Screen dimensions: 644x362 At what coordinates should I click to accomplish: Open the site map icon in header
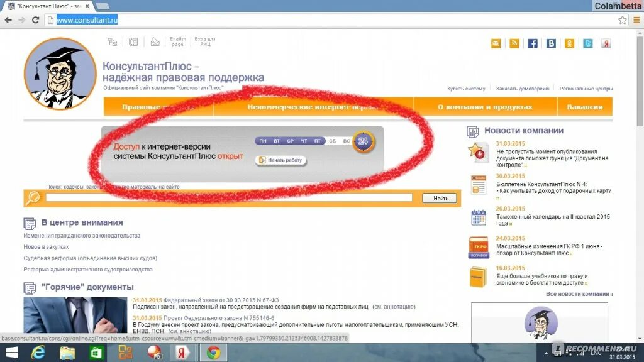click(x=112, y=42)
